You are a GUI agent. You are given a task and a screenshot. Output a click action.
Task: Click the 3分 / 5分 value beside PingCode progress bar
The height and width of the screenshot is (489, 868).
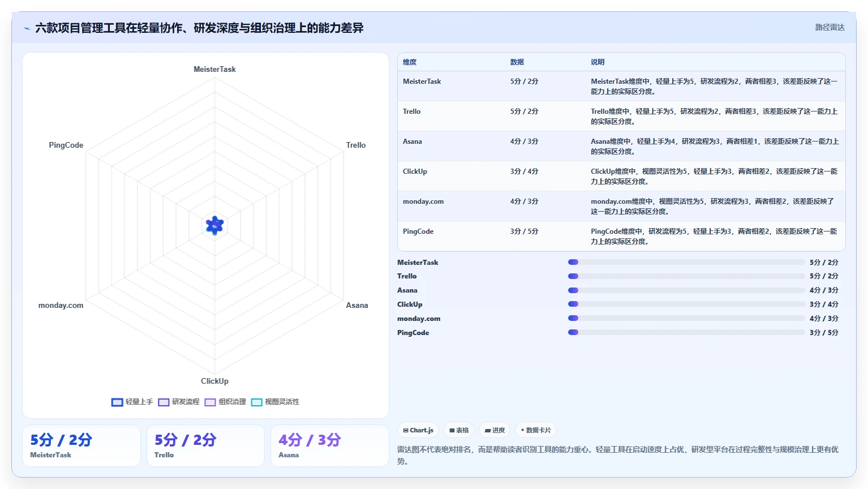tap(824, 333)
